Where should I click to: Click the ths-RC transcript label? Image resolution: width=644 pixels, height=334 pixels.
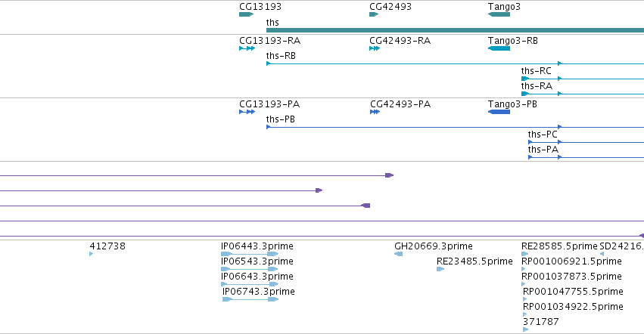point(537,71)
